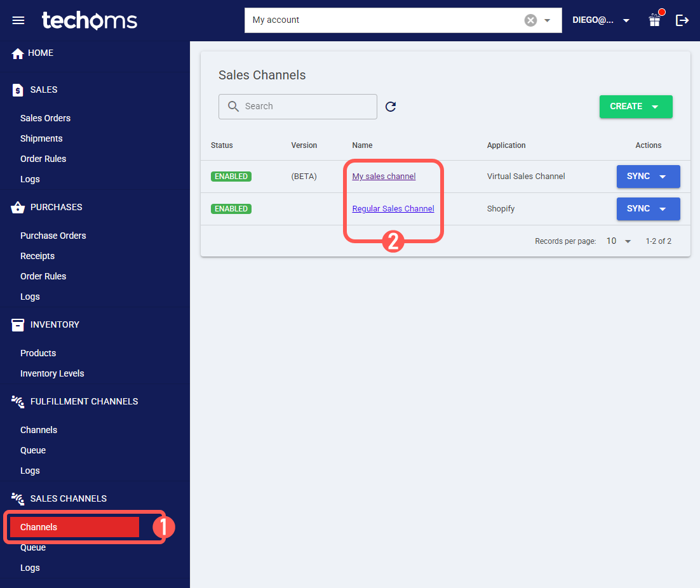Click the Application column header

[x=506, y=145]
